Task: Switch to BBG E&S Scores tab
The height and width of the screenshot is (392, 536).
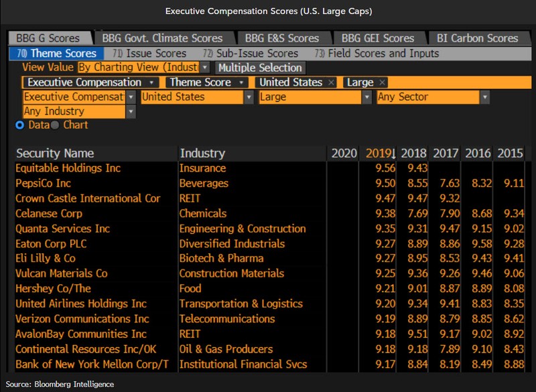Action: (282, 38)
